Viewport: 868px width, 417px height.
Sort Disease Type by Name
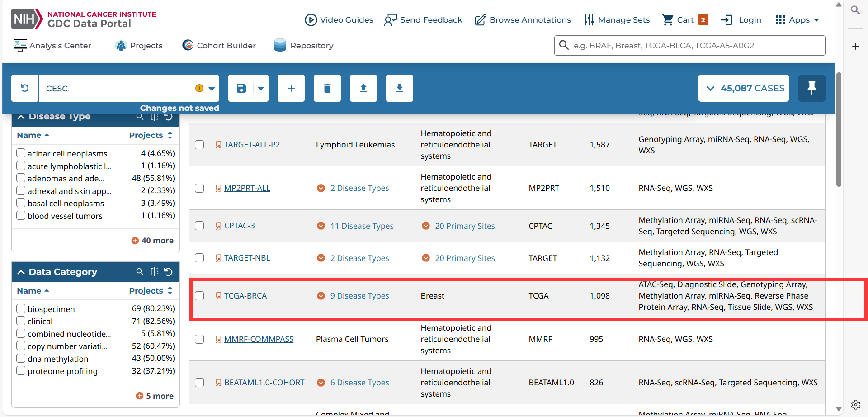[x=33, y=135]
